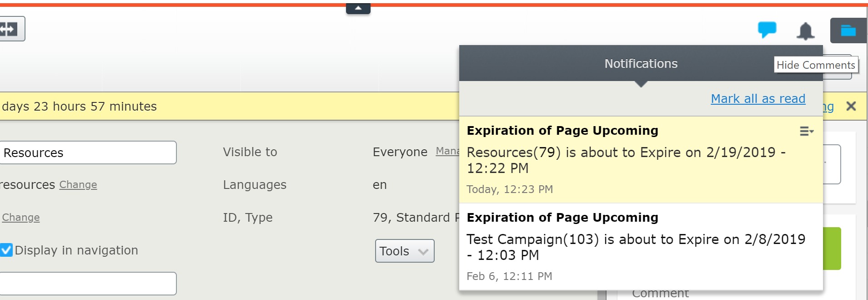868x300 pixels.
Task: Click the empty field below Display in navigation
Action: coord(88,283)
